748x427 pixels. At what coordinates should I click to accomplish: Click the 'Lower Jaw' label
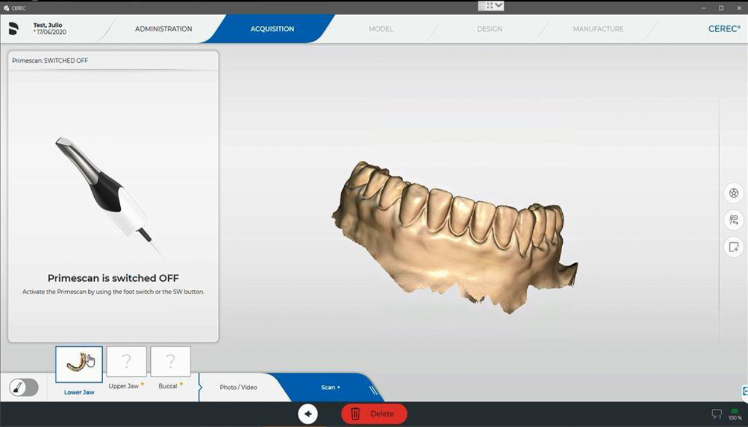click(79, 392)
